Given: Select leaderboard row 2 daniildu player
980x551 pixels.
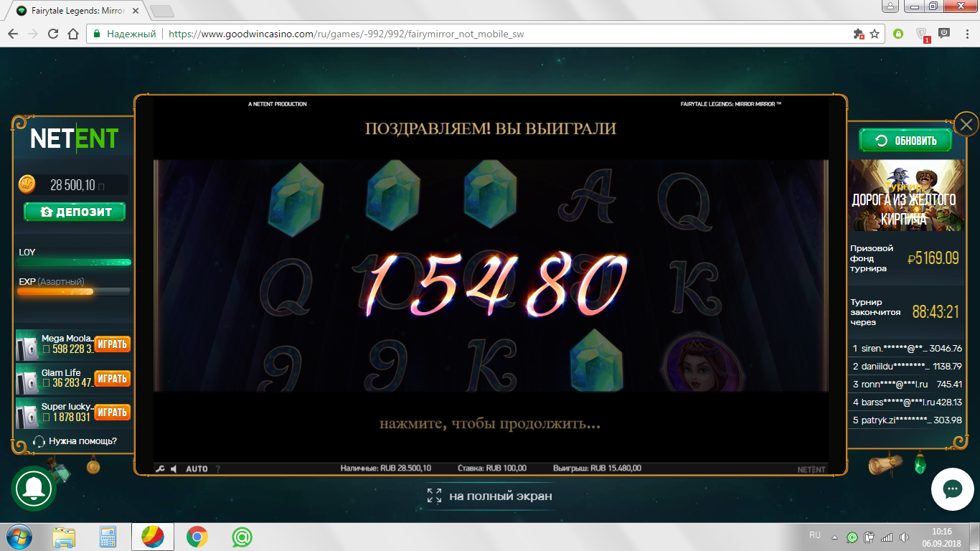Looking at the screenshot, I should pyautogui.click(x=907, y=367).
